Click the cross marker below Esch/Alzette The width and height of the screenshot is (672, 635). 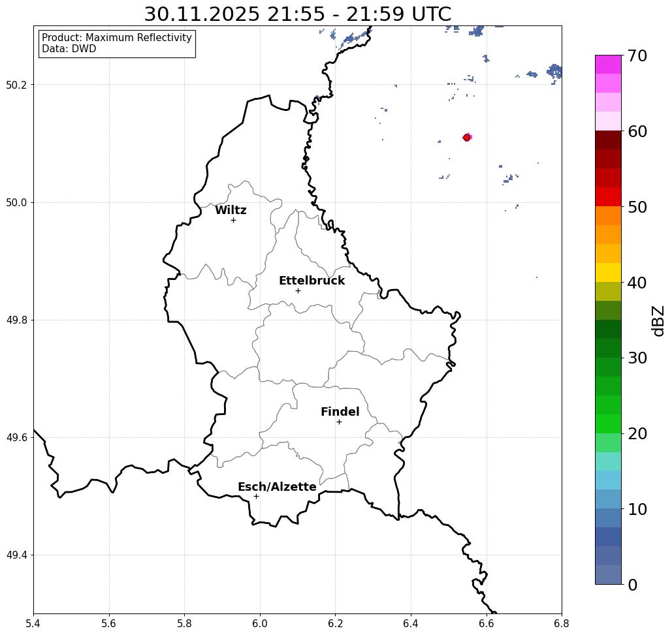pos(256,497)
